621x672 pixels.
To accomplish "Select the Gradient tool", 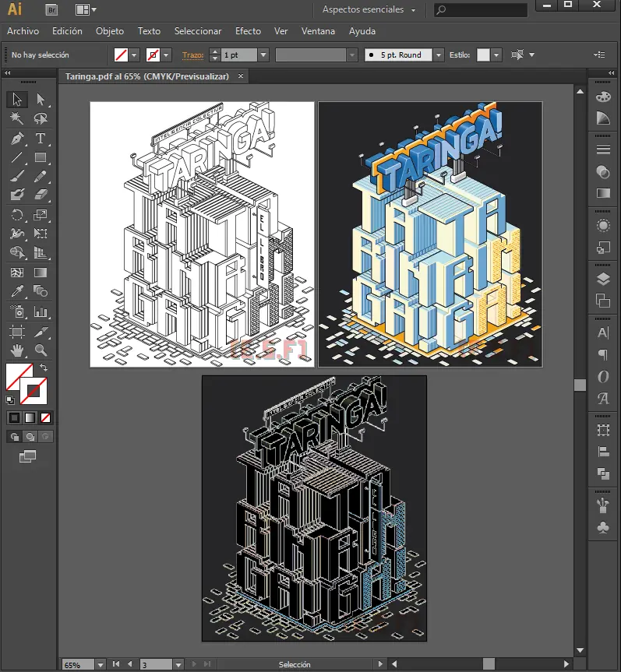I will click(41, 273).
